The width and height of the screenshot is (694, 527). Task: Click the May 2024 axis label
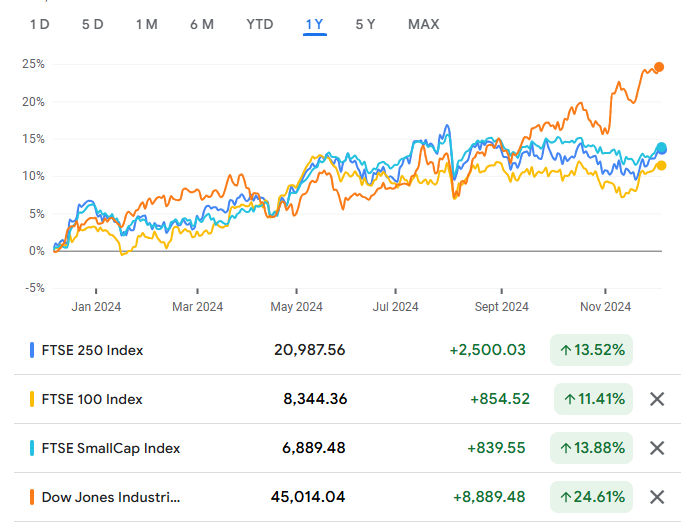tap(297, 307)
